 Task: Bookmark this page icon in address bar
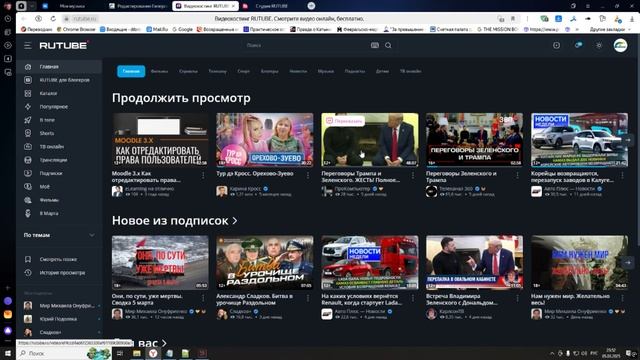click(x=513, y=19)
